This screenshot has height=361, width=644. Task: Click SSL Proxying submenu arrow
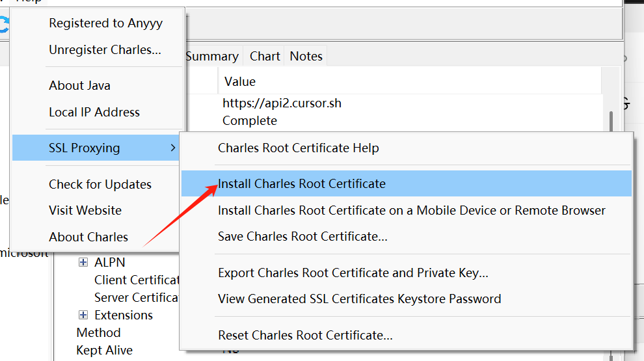pos(173,148)
